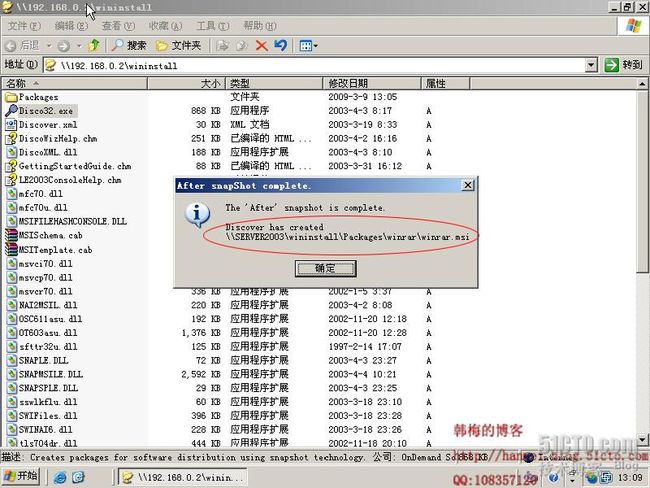Click the Forward navigation arrow icon

pyautogui.click(x=63, y=46)
